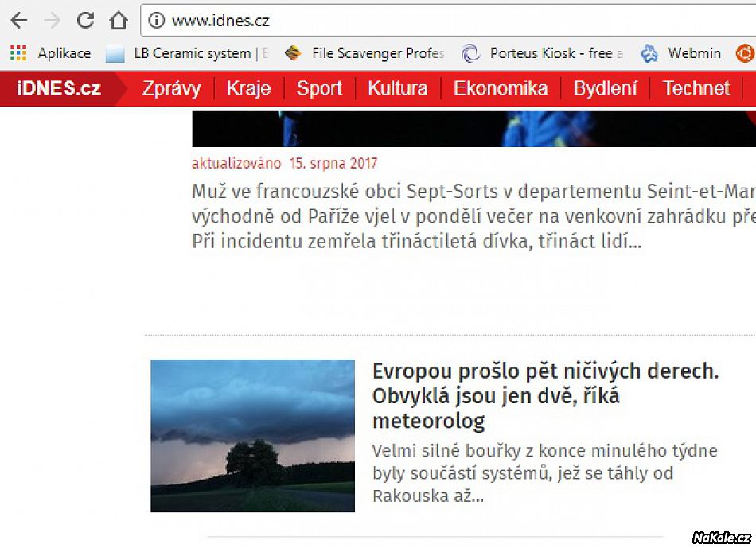This screenshot has width=756, height=548.
Task: Open the Zprávy section
Action: 171,88
